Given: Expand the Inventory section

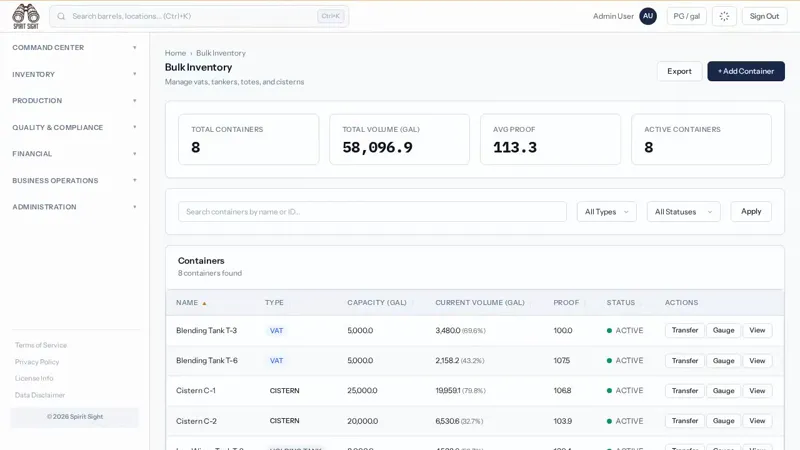Looking at the screenshot, I should point(74,74).
